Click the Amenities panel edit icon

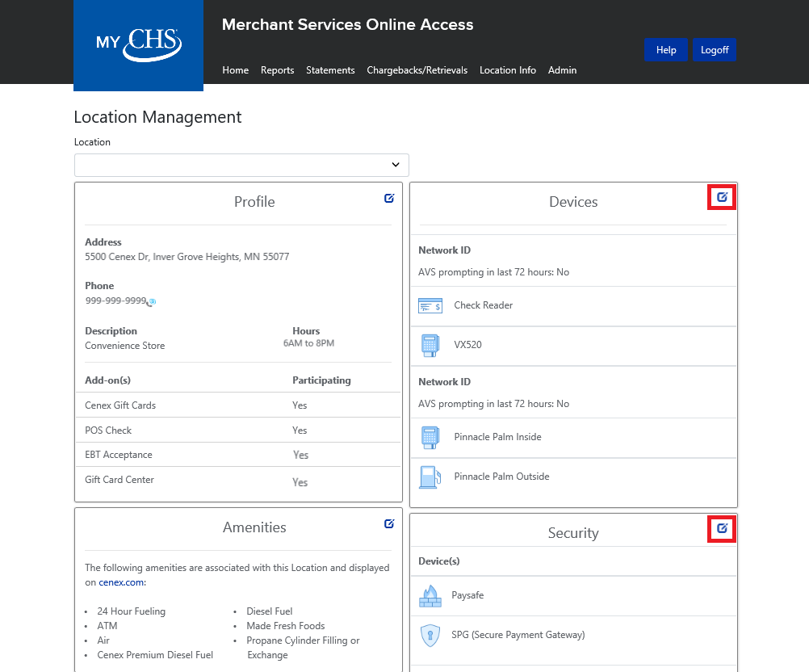click(389, 523)
